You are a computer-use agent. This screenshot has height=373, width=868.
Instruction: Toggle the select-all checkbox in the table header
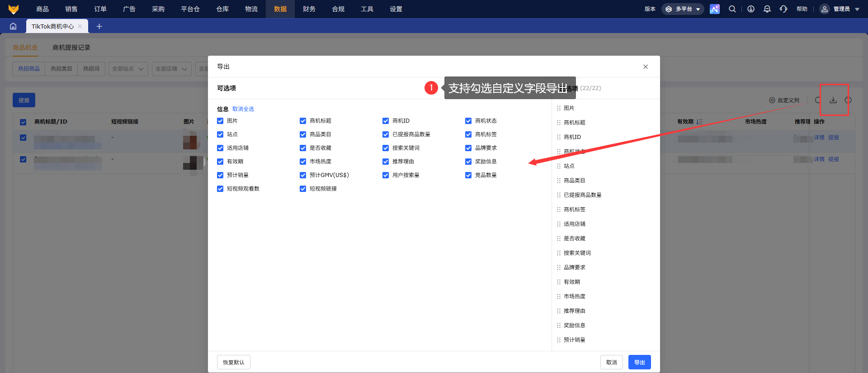(x=23, y=122)
